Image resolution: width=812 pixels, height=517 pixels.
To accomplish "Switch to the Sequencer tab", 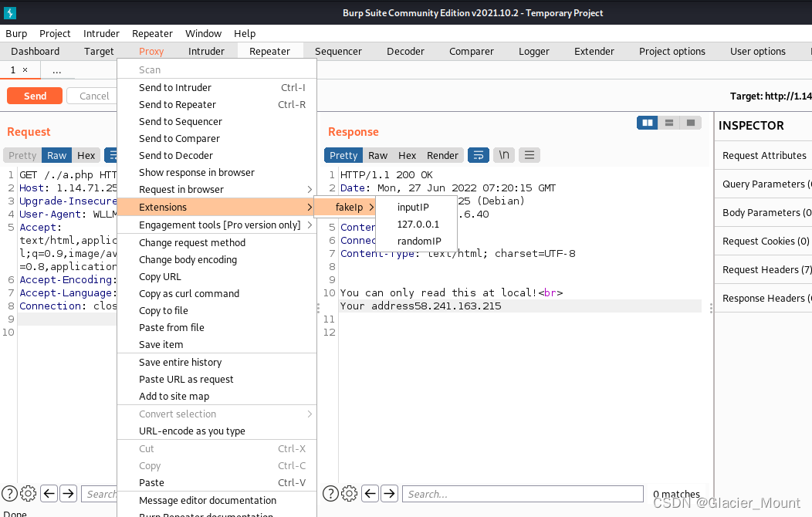I will tap(338, 51).
